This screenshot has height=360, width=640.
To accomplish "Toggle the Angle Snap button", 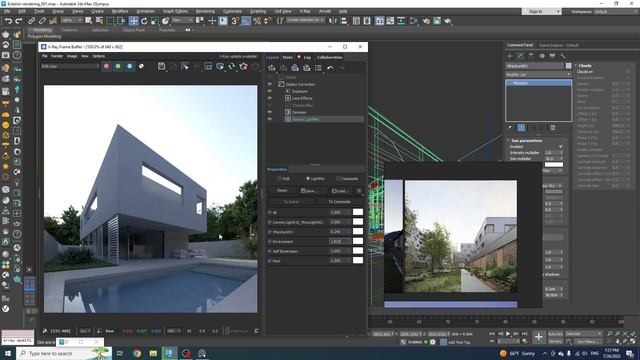I will 246,20.
